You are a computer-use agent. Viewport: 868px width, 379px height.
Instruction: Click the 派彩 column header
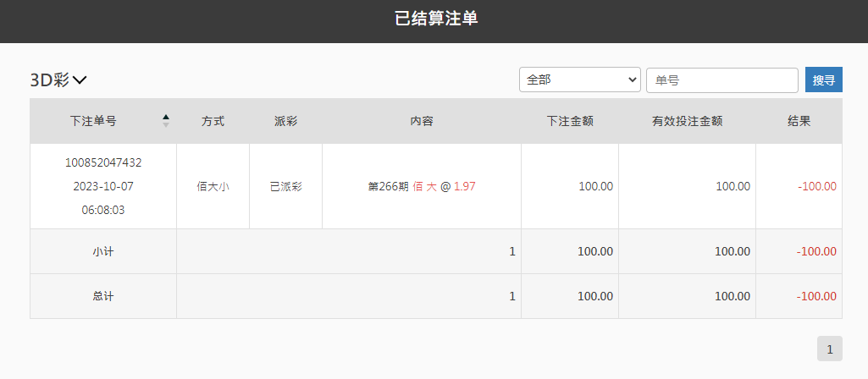coord(285,121)
